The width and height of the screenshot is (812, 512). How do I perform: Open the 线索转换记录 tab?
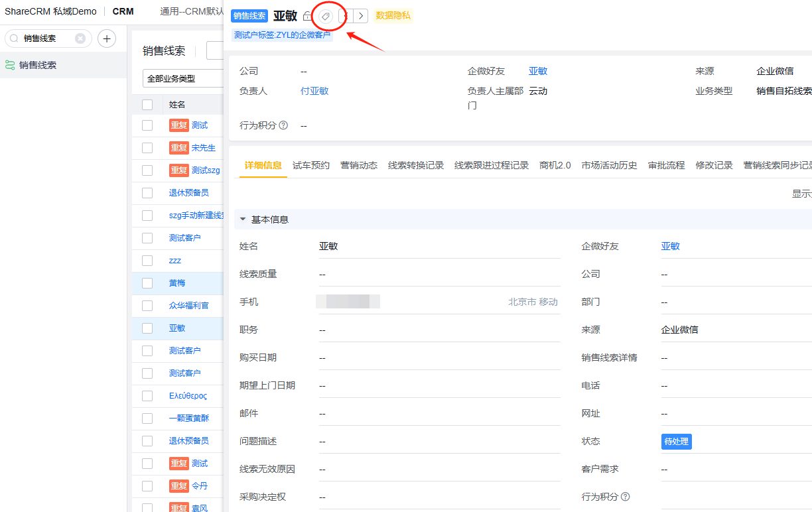tap(416, 166)
